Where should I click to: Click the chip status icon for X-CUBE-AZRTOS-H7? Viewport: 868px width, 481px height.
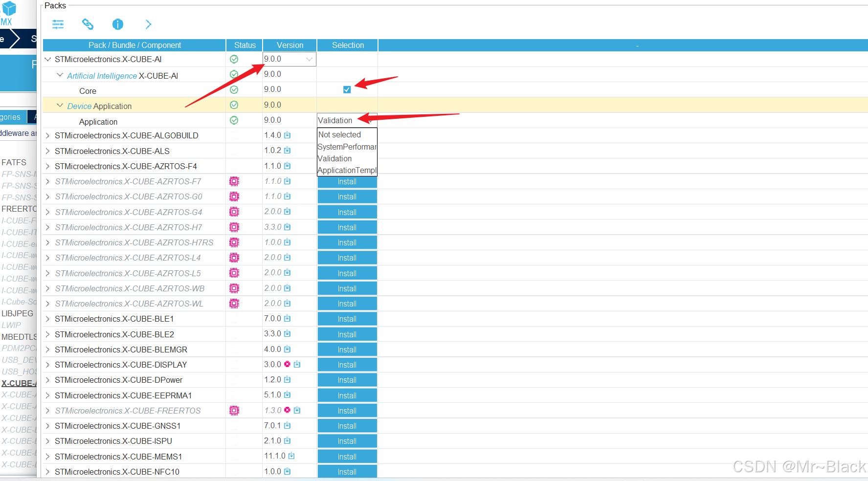[x=234, y=227]
